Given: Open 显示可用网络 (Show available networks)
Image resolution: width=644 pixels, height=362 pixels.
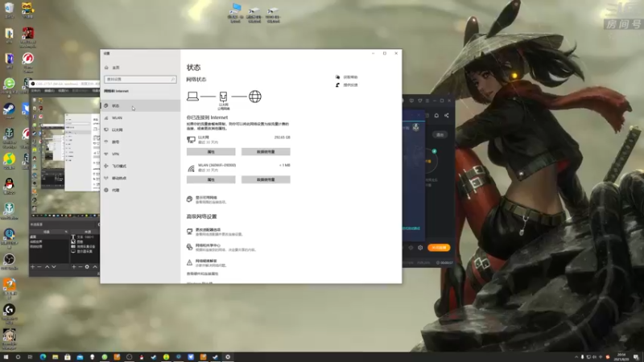Looking at the screenshot, I should click(x=206, y=200).
